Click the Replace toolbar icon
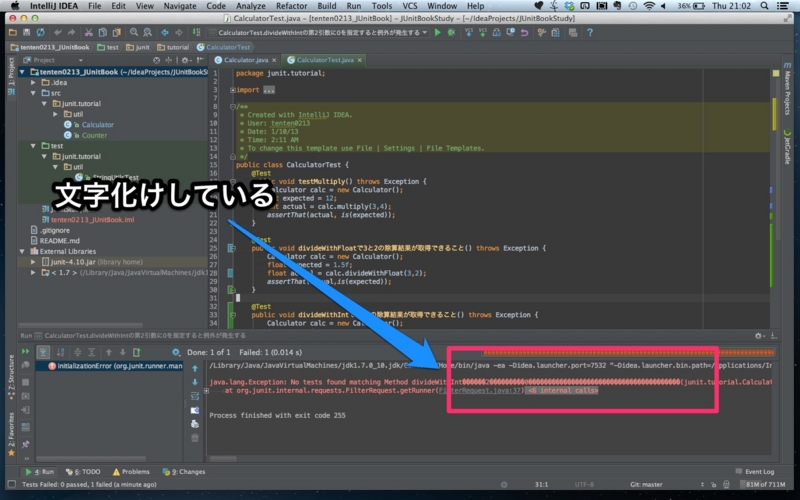 tap(147, 33)
